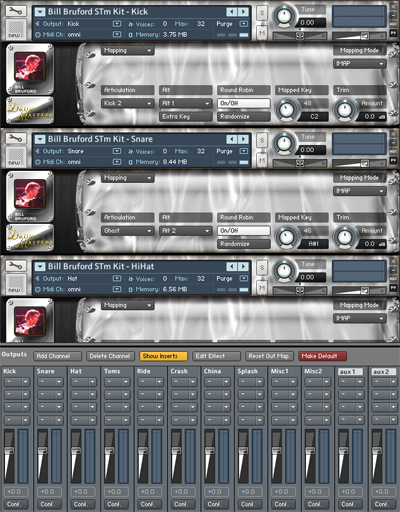The height and width of the screenshot is (512, 400).
Task: Open the Purge menu for HiHat instrument
Action: [x=244, y=279]
